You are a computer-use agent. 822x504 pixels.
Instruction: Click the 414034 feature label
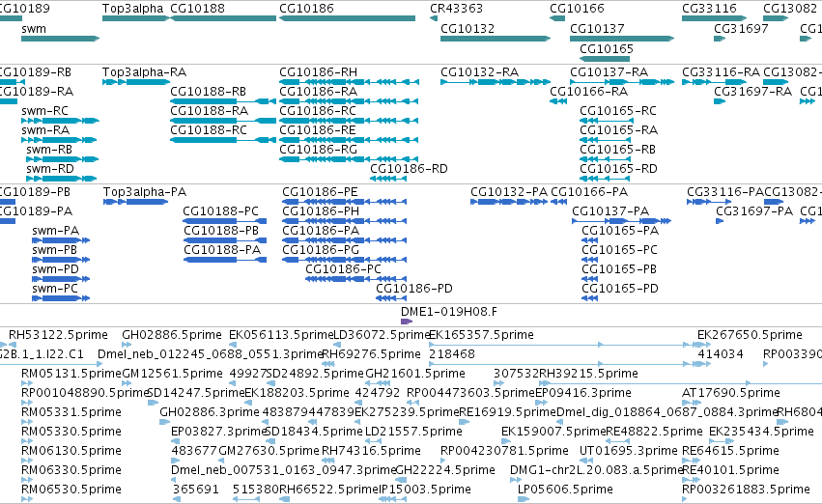[721, 354]
